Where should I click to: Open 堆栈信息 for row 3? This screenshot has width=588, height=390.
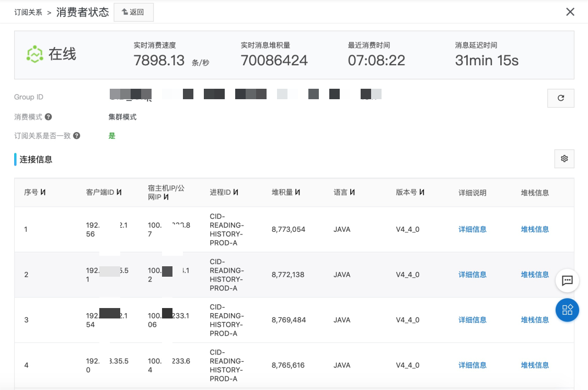tap(535, 320)
